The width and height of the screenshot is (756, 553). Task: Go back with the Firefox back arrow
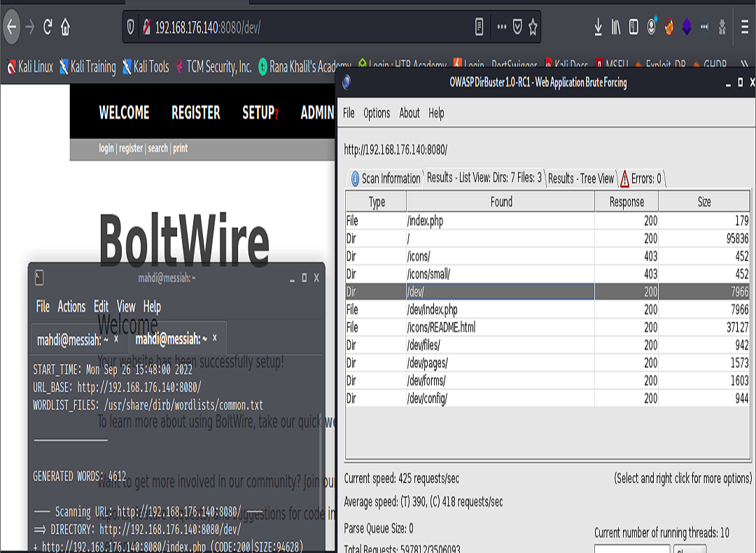(12, 27)
